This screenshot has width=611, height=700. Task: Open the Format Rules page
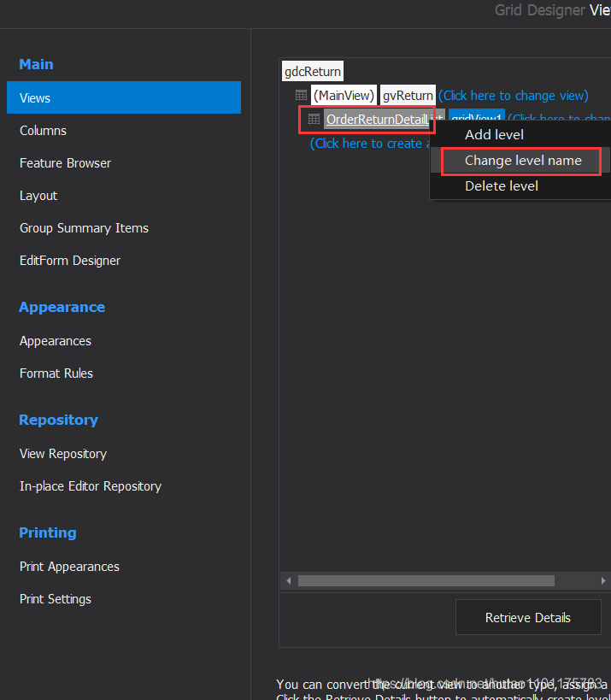(56, 373)
